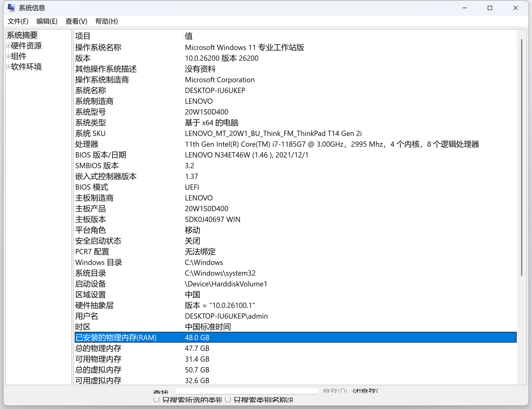
Task: Click the System Information icon in the title bar
Action: point(11,8)
